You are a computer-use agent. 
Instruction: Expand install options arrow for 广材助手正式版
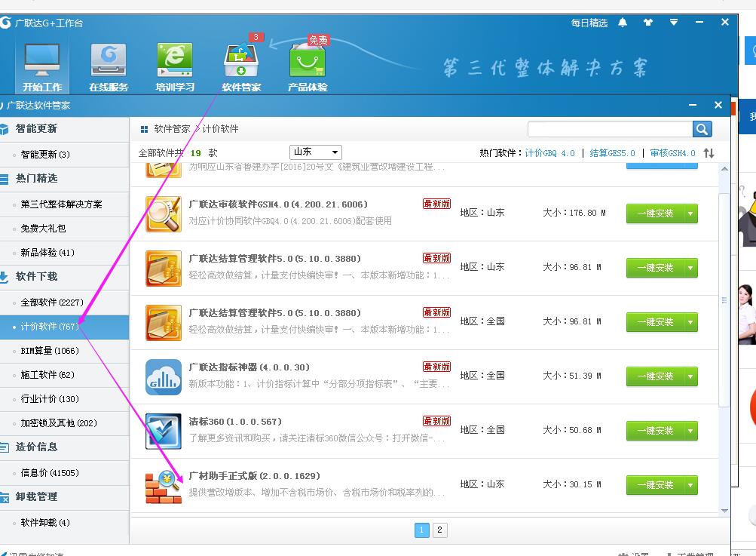pyautogui.click(x=691, y=485)
